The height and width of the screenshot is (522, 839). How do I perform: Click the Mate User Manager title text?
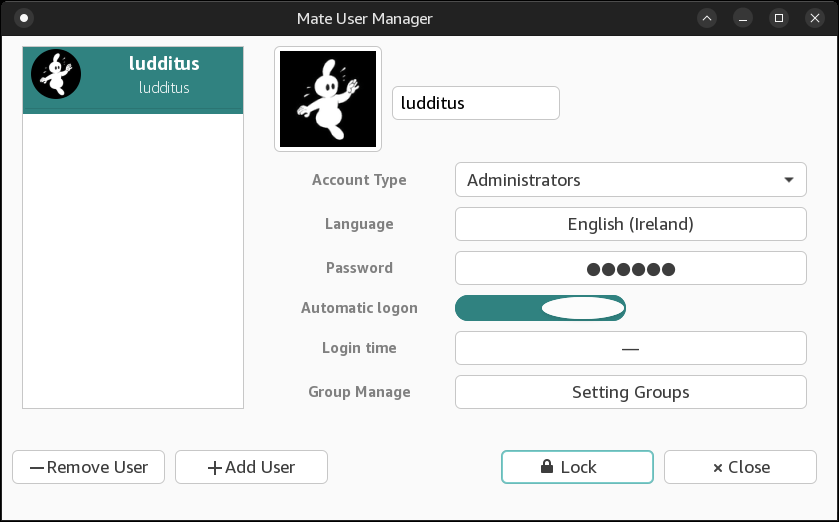point(364,18)
